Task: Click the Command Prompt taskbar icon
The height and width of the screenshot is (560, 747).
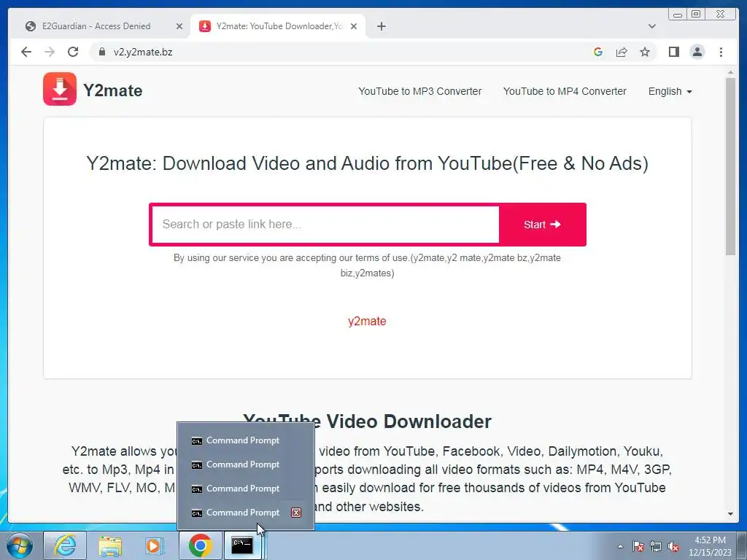Action: (x=242, y=545)
